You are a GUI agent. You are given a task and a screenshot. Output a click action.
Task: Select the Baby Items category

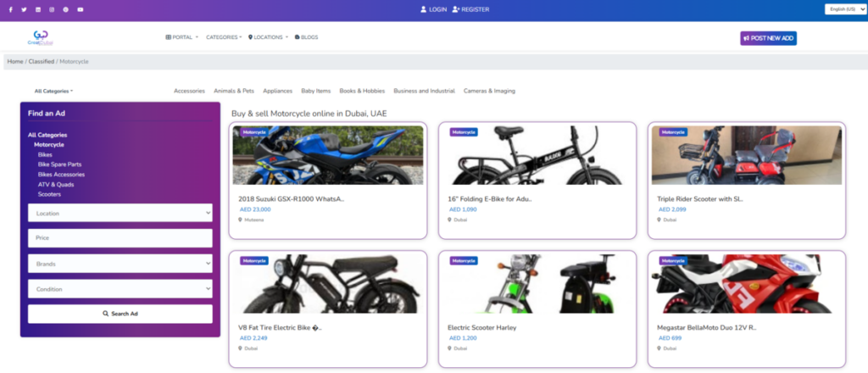point(316,91)
